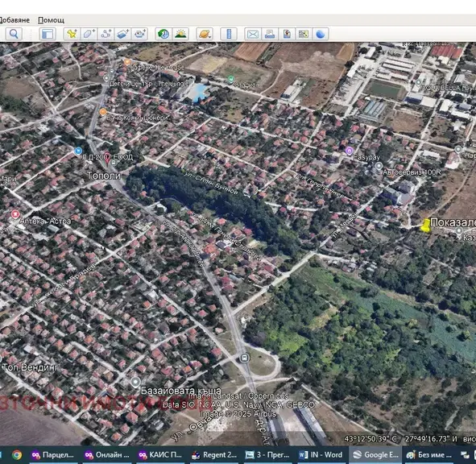Switch to the Парцел... taskbar window
Viewport: 476px width, 464px height.
pos(53,454)
